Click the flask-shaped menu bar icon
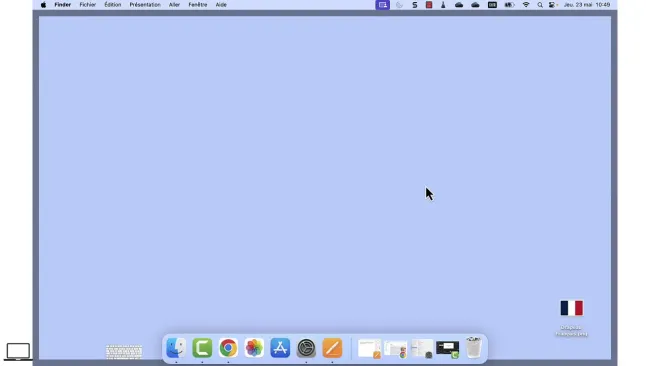Viewport: 650px width, 366px height. [x=443, y=5]
